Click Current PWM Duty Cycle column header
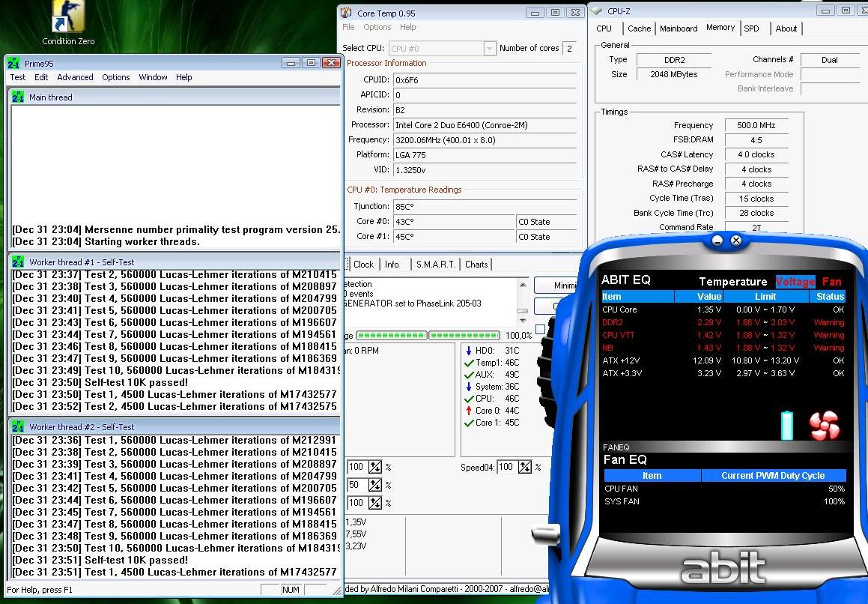Image resolution: width=868 pixels, height=604 pixels. click(774, 475)
